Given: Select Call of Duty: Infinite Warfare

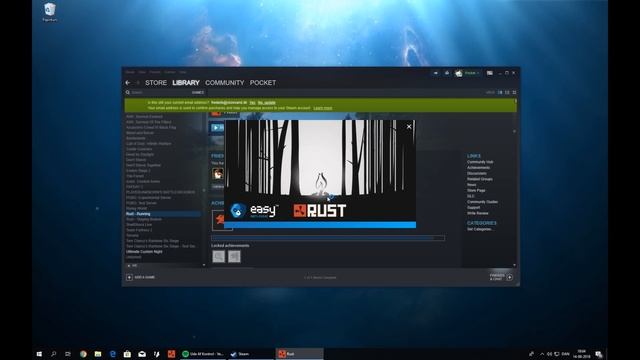Looking at the screenshot, I should [x=149, y=144].
